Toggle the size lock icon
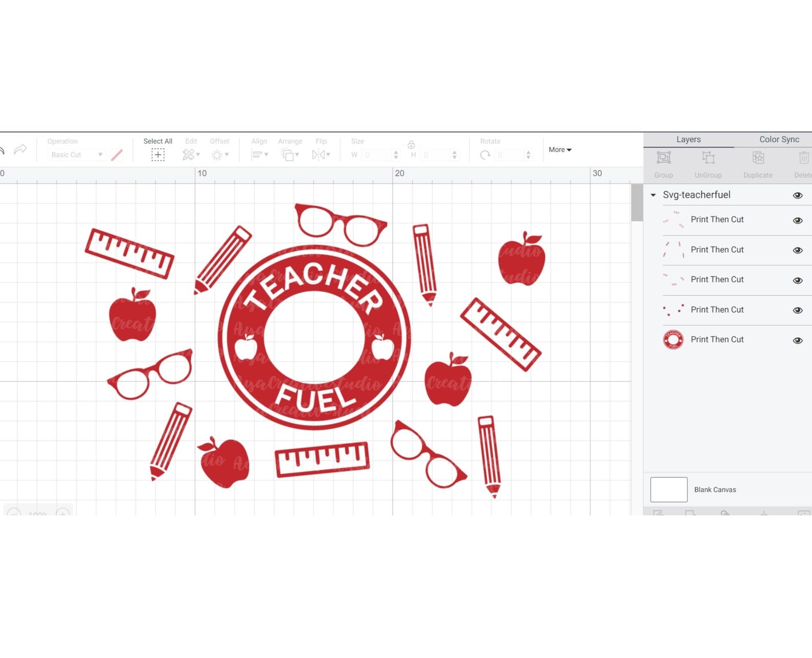The width and height of the screenshot is (812, 658). click(411, 144)
